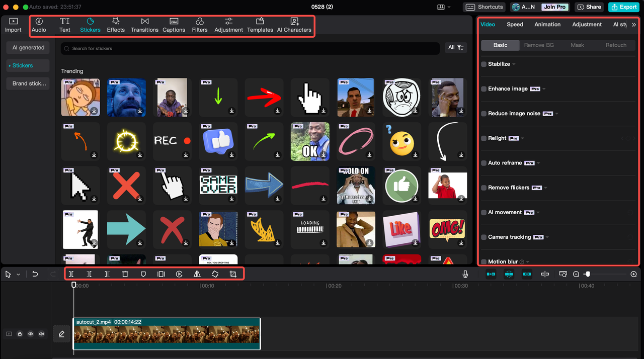The height and width of the screenshot is (359, 644).
Task: Click the rotate icon in timeline toolbar
Action: [x=215, y=274]
